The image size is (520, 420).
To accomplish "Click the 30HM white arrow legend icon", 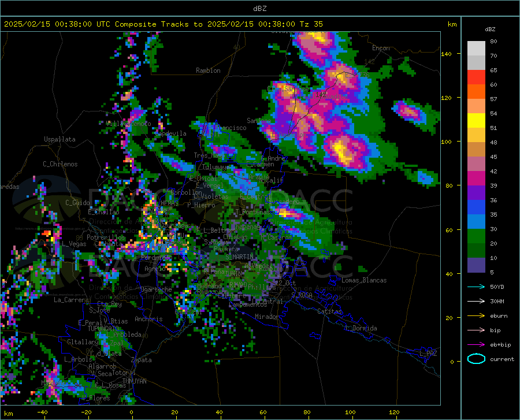I will point(476,301).
